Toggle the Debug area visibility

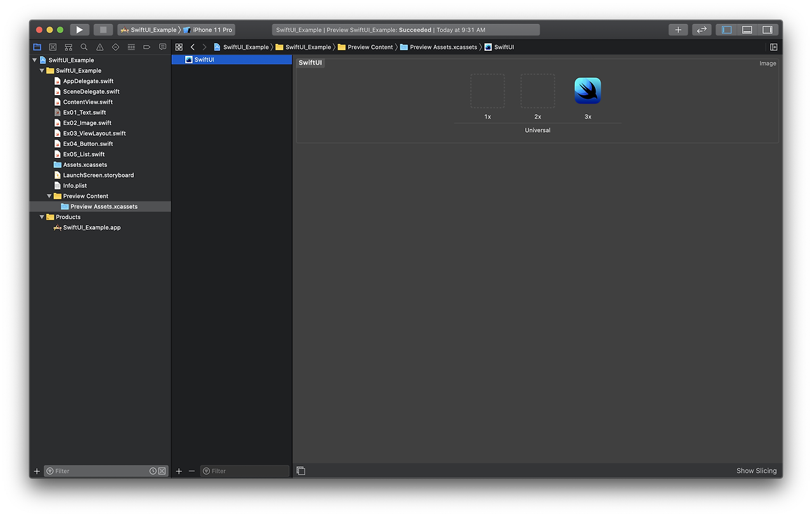click(x=747, y=30)
